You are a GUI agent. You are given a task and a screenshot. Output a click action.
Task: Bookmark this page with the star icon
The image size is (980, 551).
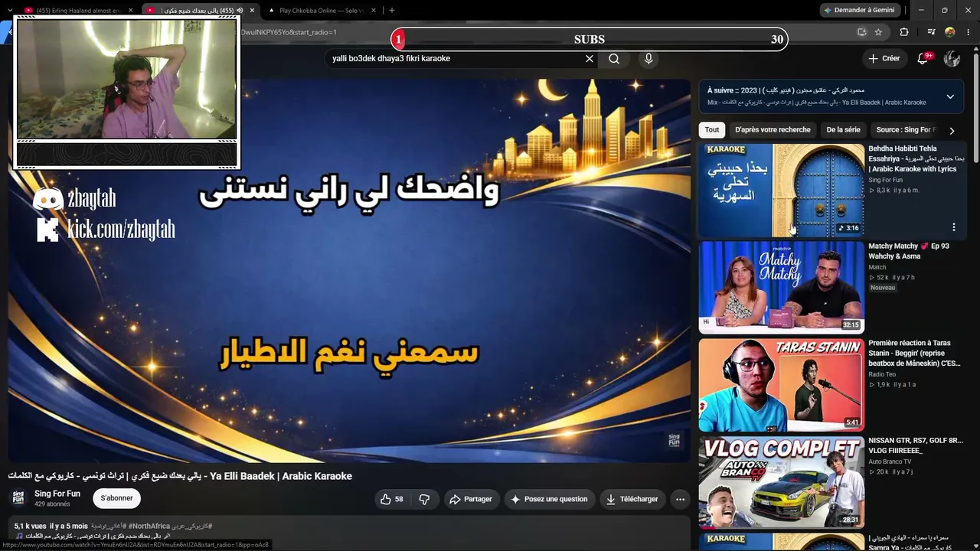coord(878,32)
